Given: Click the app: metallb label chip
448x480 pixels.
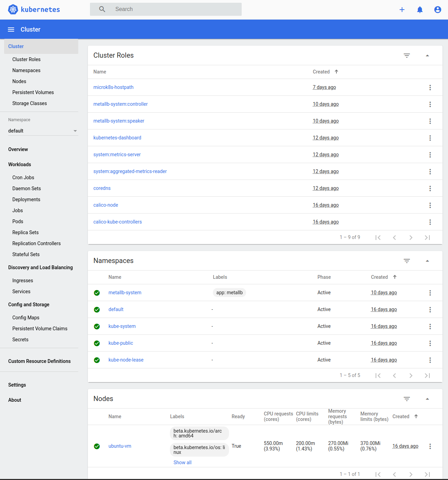Looking at the screenshot, I should coord(229,293).
